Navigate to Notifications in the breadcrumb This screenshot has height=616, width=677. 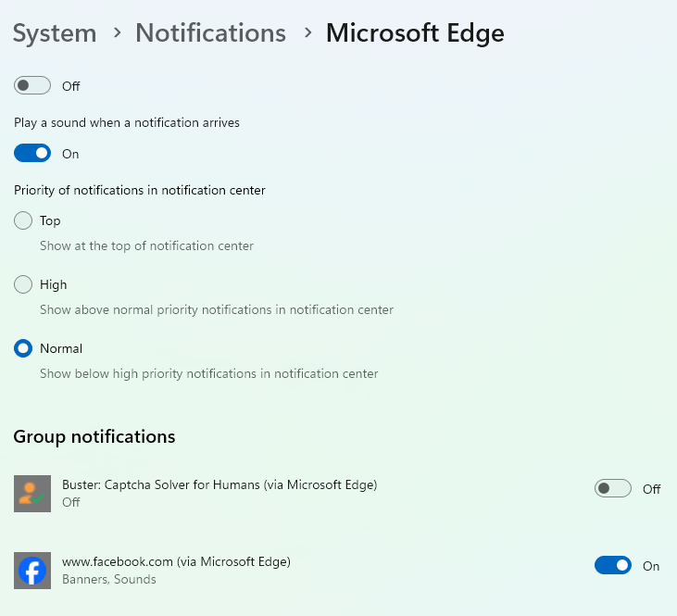click(x=210, y=33)
